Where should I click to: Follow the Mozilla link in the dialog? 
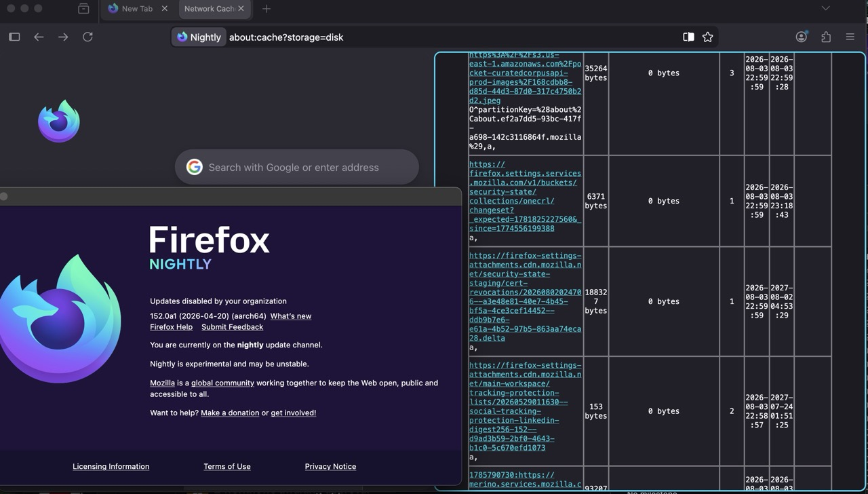tap(162, 383)
